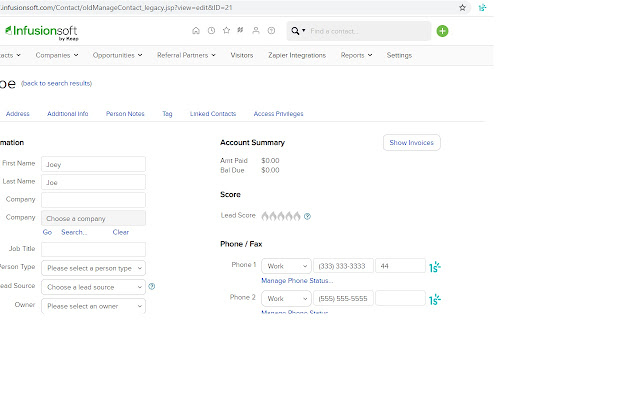Screen dimensions: 640x400
Task: Click the favorites star icon in header
Action: coord(226,31)
